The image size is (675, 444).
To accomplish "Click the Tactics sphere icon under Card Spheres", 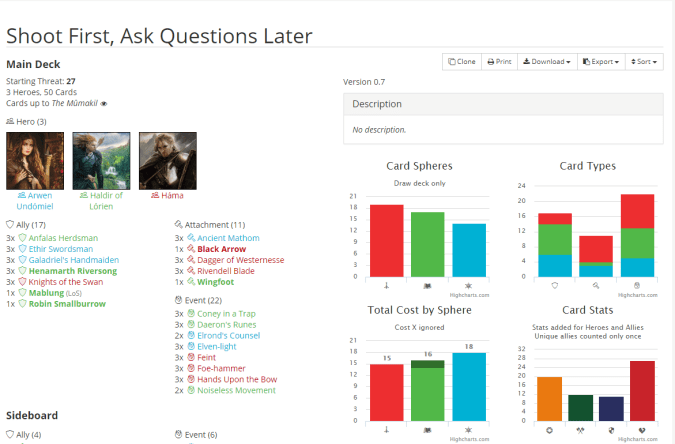I will tap(386, 287).
